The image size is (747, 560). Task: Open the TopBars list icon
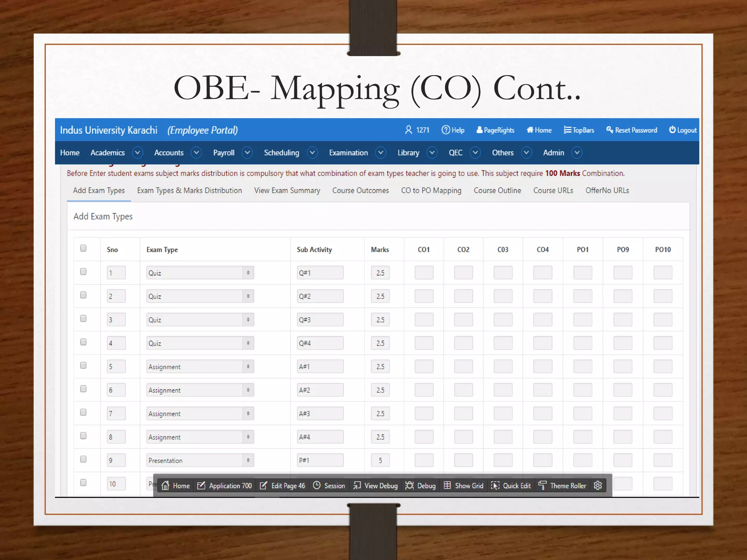click(x=568, y=130)
